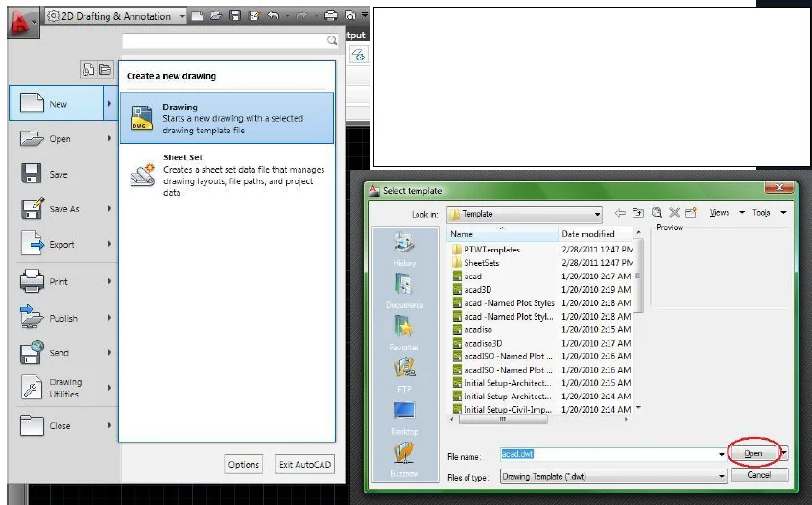812x505 pixels.
Task: Click the Up one level folder icon
Action: (638, 213)
